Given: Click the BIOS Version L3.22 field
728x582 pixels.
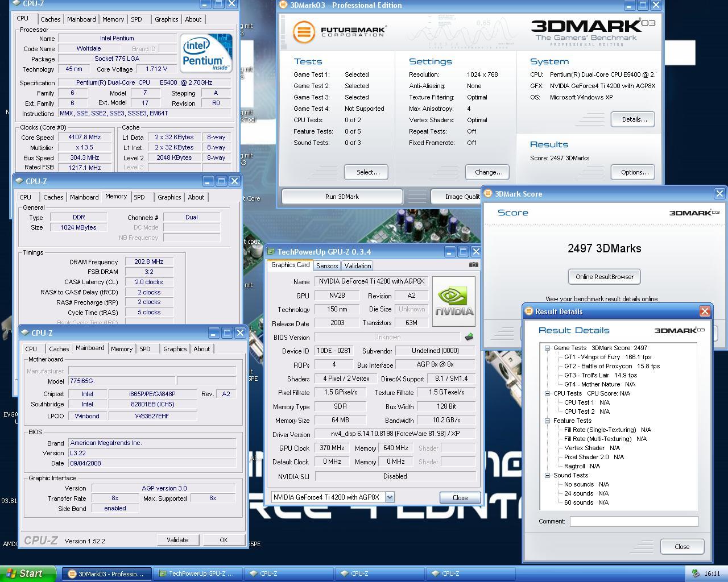Looking at the screenshot, I should (152, 453).
